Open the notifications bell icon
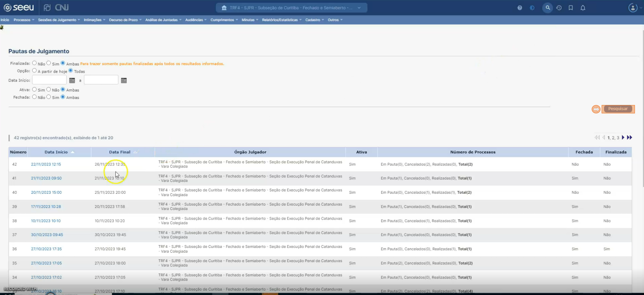The width and height of the screenshot is (644, 295). [x=583, y=8]
